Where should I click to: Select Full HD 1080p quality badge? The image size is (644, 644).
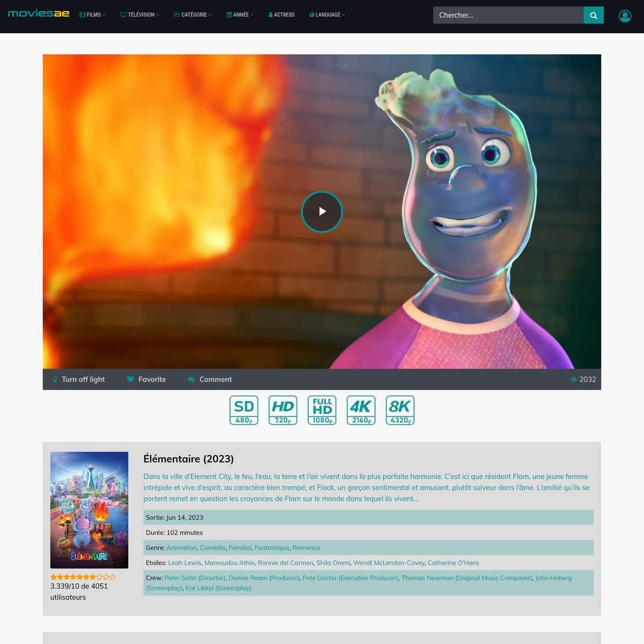point(322,410)
